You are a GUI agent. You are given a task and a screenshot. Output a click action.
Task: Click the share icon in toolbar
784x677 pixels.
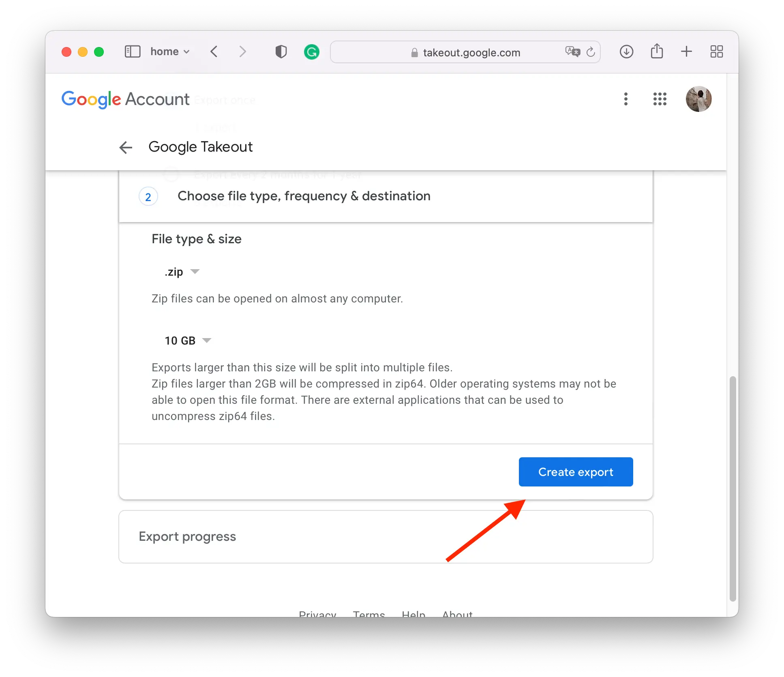657,51
